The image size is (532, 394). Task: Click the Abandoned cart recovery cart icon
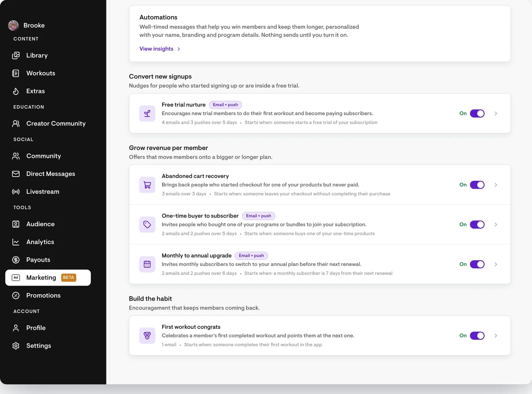point(147,185)
